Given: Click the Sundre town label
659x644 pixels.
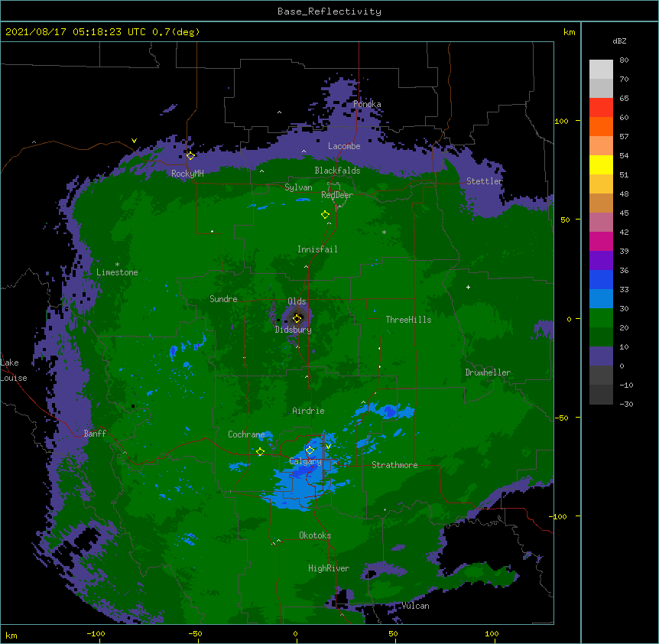Looking at the screenshot, I should tap(223, 299).
